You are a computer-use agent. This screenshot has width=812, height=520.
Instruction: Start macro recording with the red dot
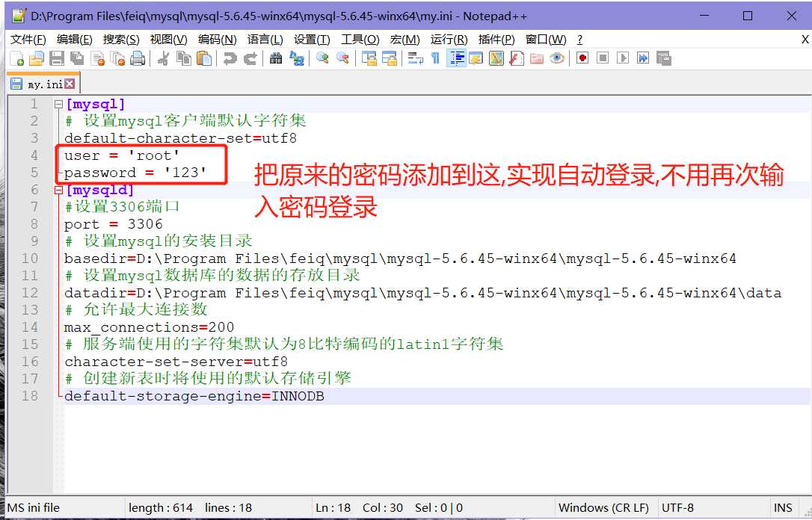point(582,58)
